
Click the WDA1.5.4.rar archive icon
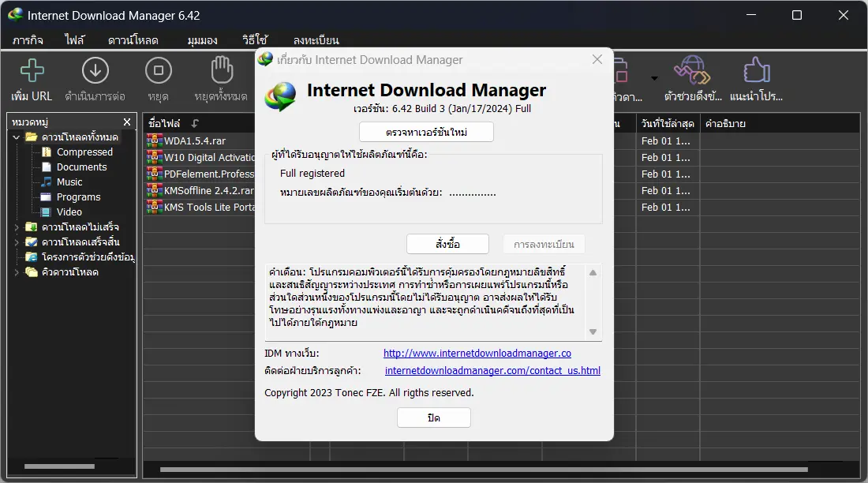(155, 140)
